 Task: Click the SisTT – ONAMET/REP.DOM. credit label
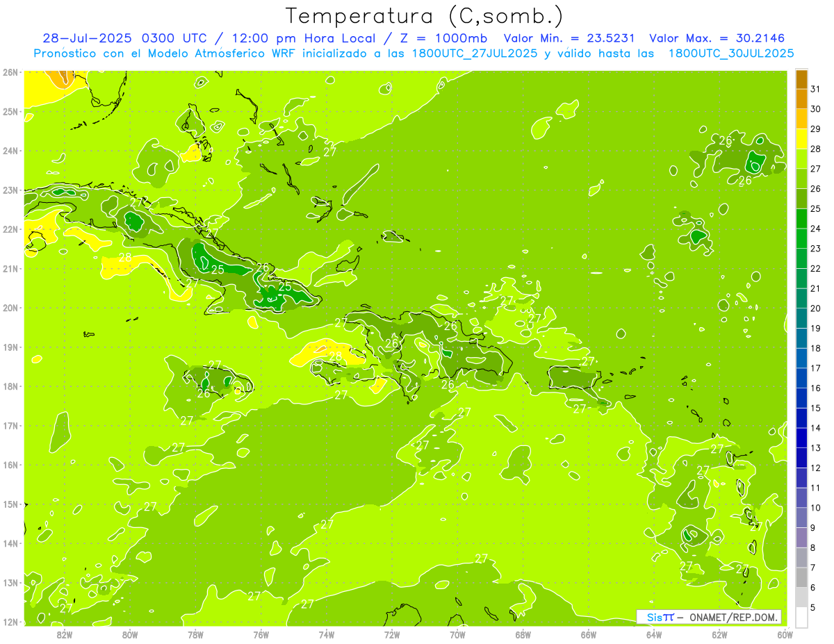click(x=710, y=617)
